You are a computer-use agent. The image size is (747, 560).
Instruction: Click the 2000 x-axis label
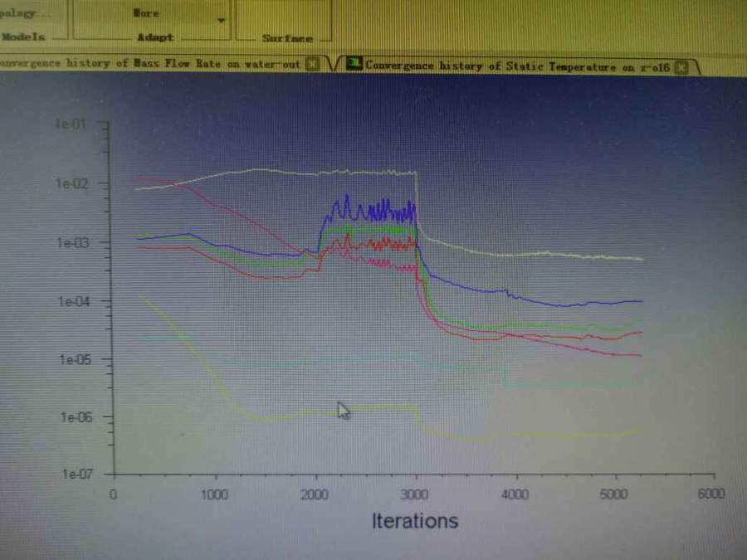coord(315,494)
